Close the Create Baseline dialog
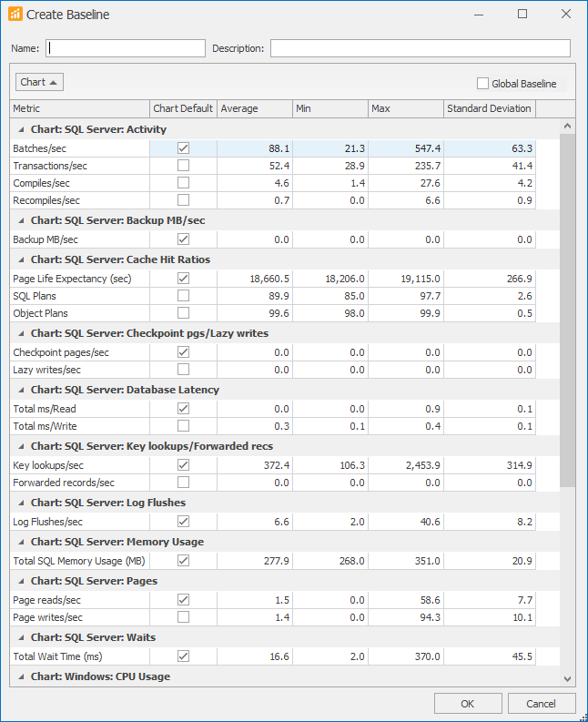Image resolution: width=588 pixels, height=722 pixels. coord(566,15)
